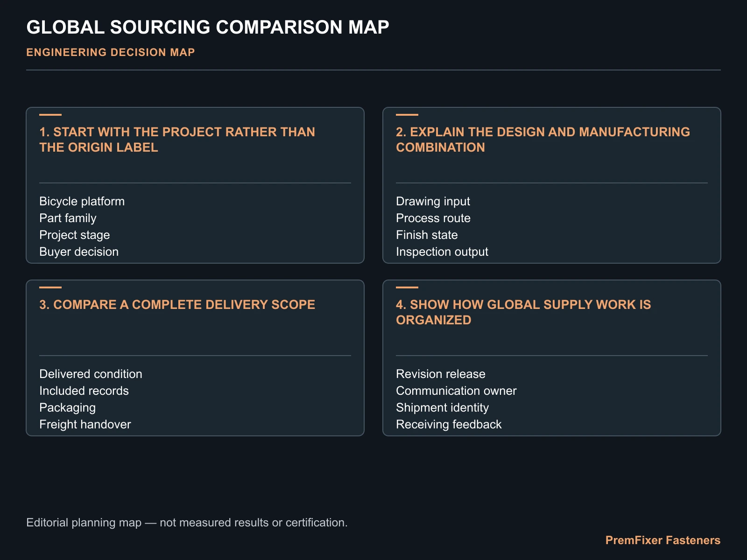
Task: Click the 'Process route' item
Action: (x=433, y=218)
